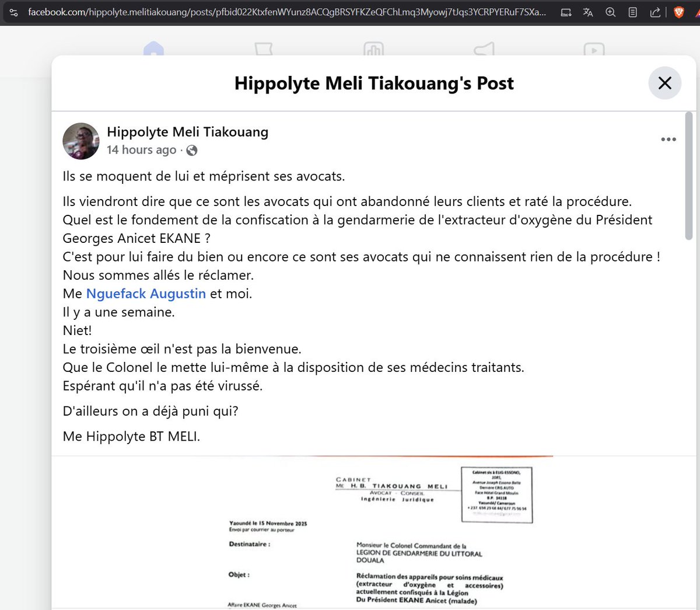
Task: Click date 'Yaoundé le 15 Novembre 2025' in letter
Action: [x=268, y=524]
